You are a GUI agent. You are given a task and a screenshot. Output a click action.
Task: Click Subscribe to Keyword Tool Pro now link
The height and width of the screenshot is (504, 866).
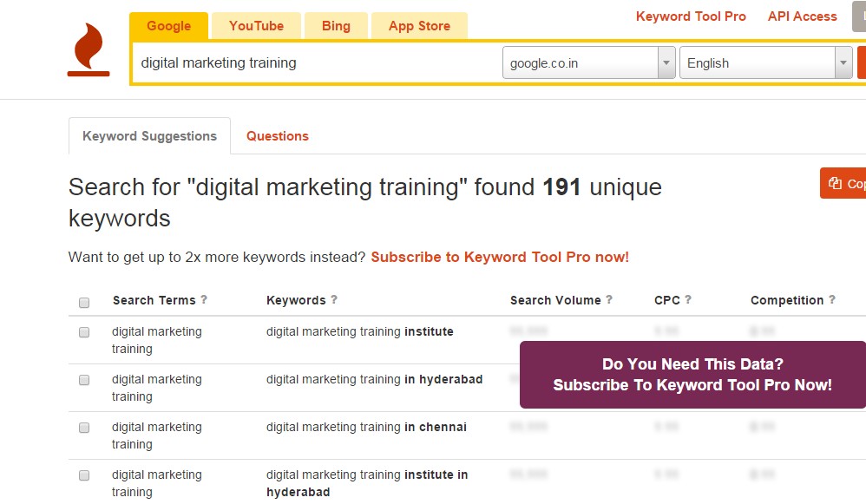click(500, 258)
